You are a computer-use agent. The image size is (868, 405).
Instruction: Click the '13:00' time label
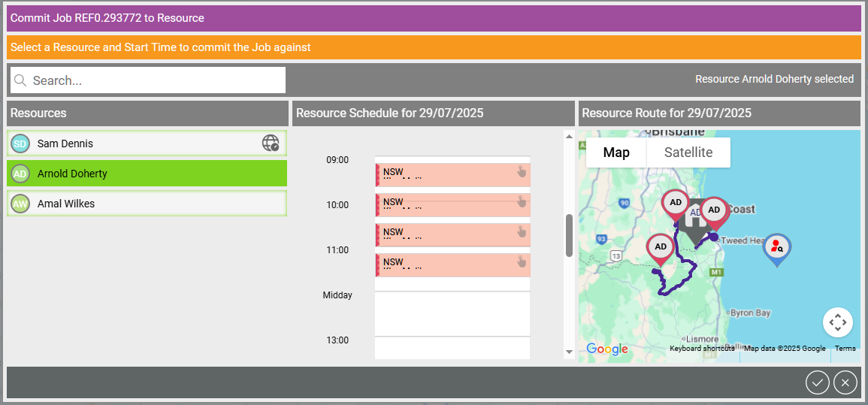pyautogui.click(x=337, y=340)
